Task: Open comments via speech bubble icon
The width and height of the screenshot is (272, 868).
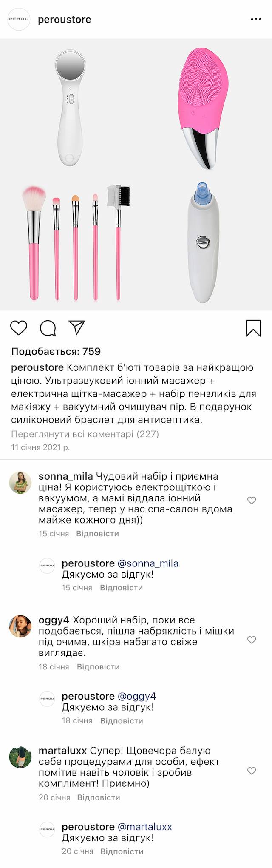Action: point(48,328)
